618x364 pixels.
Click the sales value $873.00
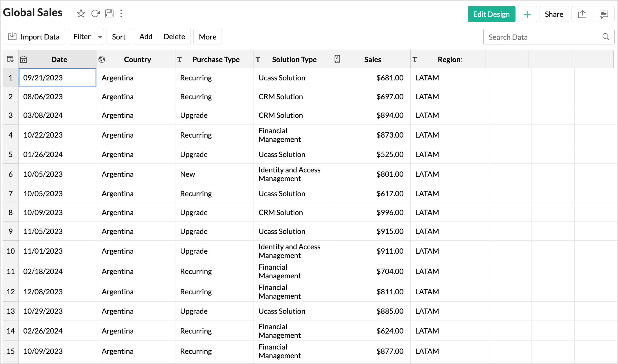coord(390,135)
